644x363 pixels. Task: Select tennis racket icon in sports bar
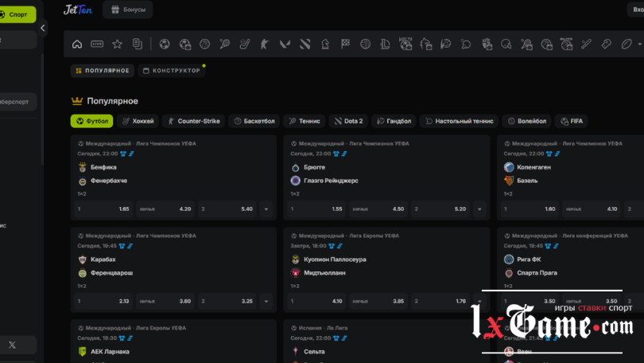tap(225, 44)
